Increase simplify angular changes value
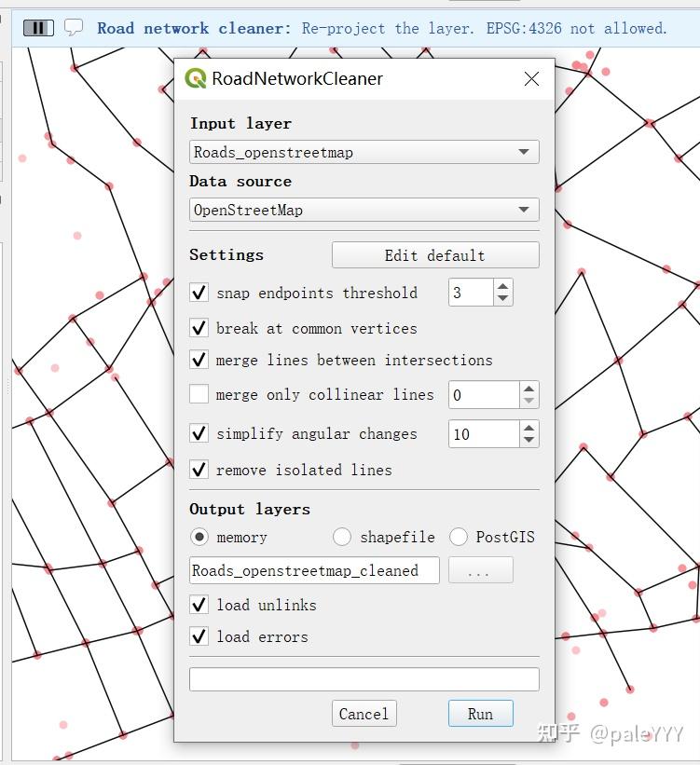The image size is (700, 765). coord(528,428)
